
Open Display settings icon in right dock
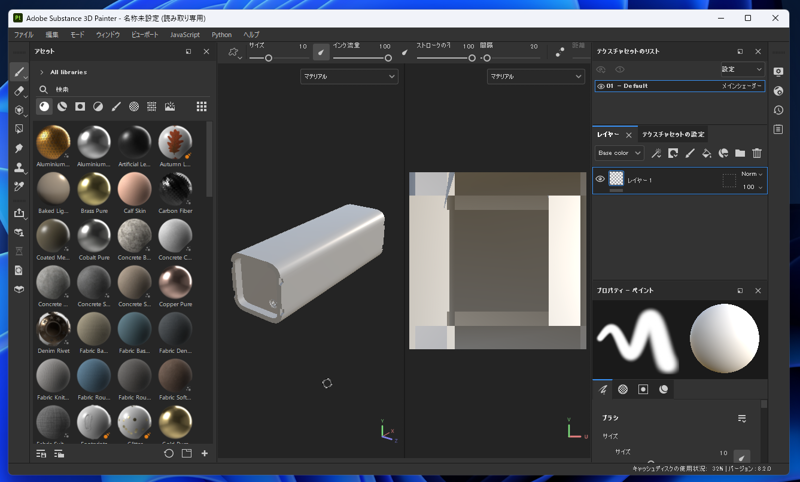778,72
